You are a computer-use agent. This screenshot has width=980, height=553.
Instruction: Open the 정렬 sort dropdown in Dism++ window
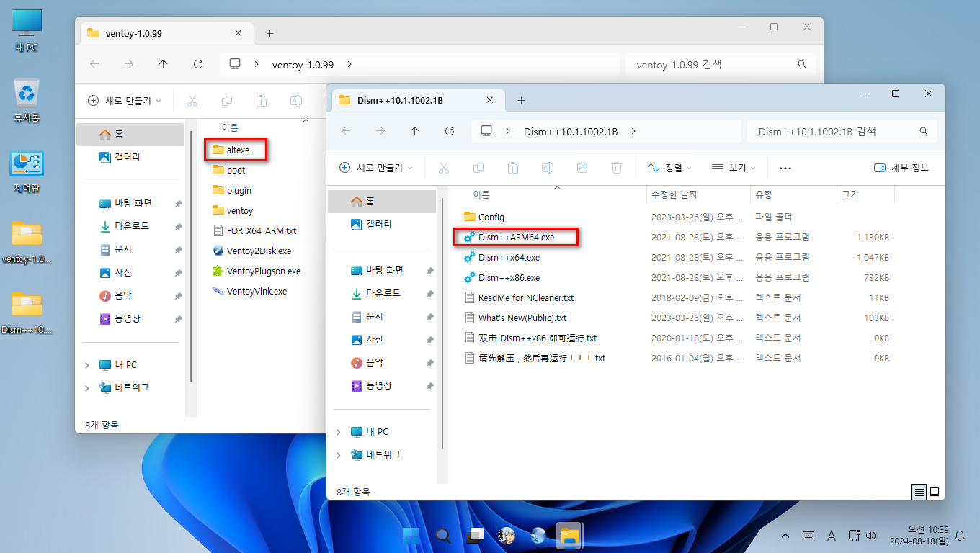tap(669, 168)
